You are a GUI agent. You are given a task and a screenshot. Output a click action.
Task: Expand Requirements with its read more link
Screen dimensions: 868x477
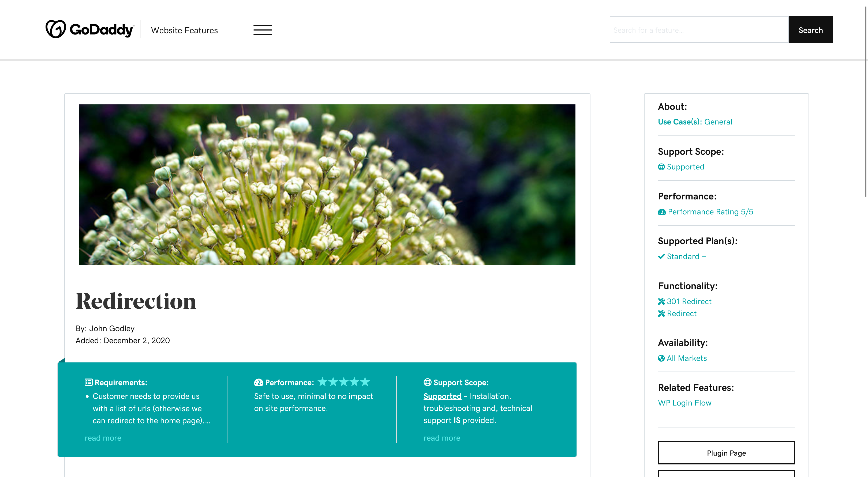(x=103, y=438)
